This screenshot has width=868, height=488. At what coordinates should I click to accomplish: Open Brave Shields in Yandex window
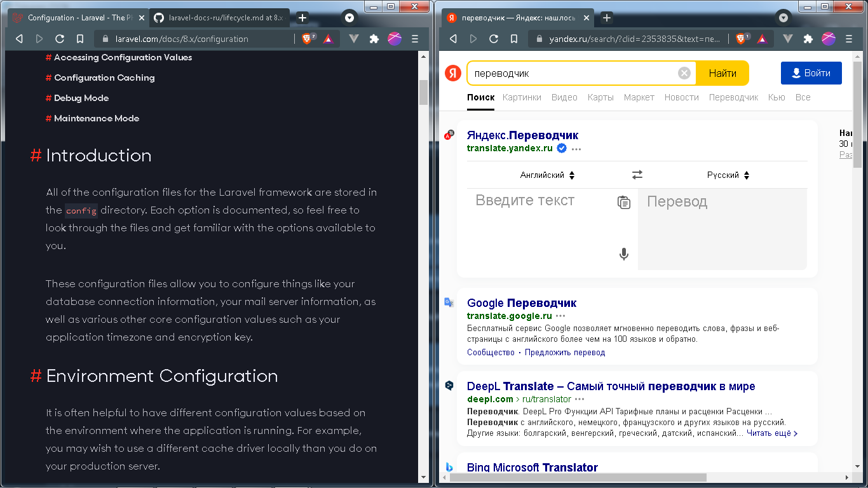(742, 39)
